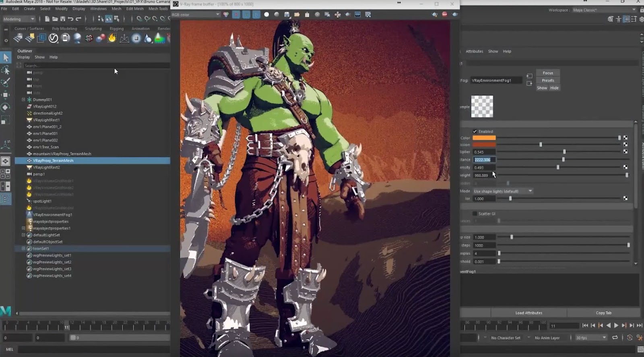
Task: Click the V-Ray logo shelf icon
Action: [53, 38]
